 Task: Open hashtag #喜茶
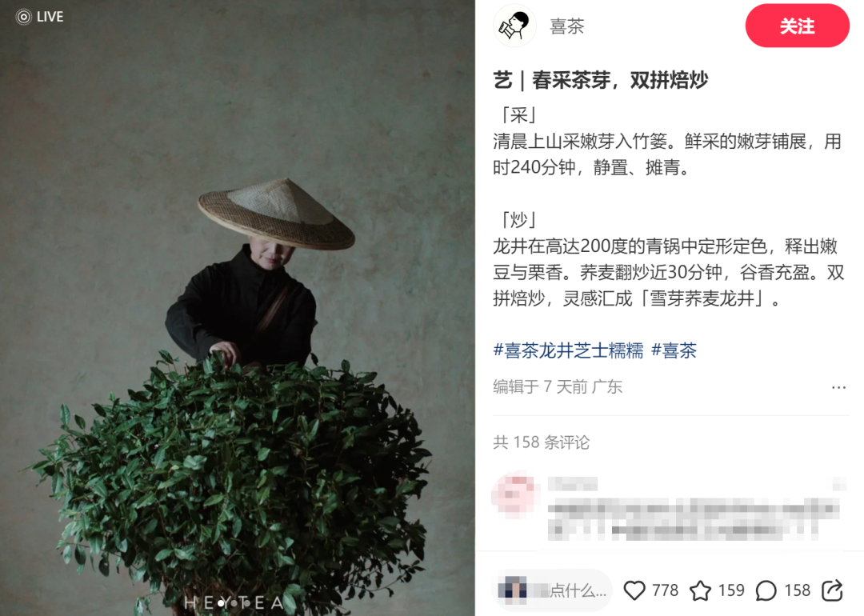tap(674, 350)
